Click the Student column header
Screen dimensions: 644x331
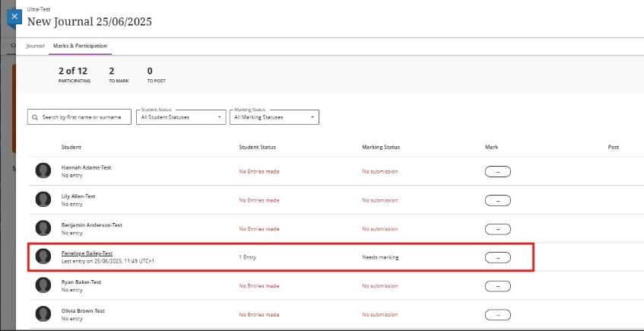[x=71, y=147]
